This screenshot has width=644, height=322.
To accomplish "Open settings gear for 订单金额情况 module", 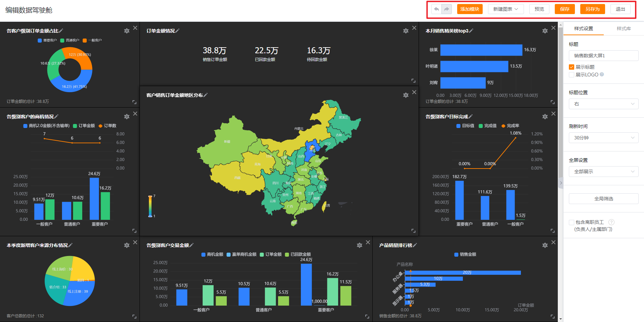I will pyautogui.click(x=406, y=31).
